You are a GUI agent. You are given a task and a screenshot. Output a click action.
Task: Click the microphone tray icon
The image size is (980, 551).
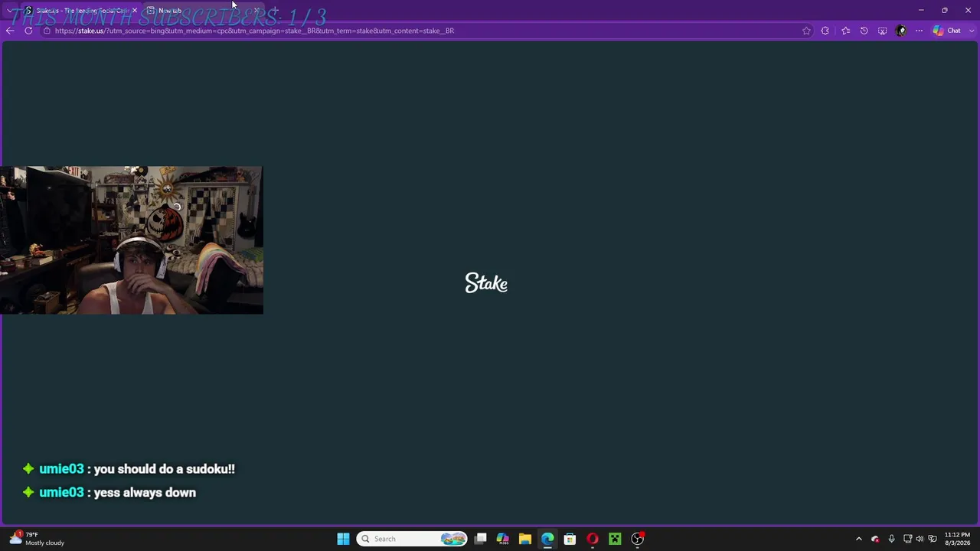point(891,539)
